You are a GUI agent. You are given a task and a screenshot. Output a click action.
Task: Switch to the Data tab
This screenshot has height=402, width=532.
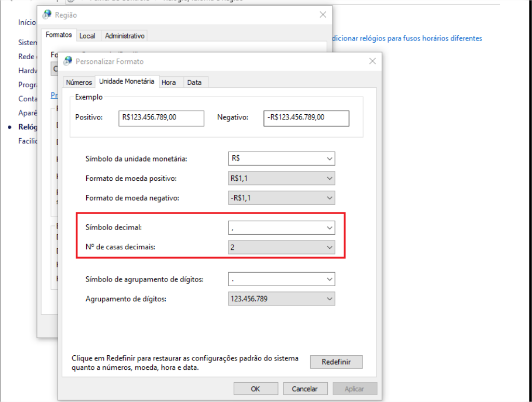pos(194,83)
